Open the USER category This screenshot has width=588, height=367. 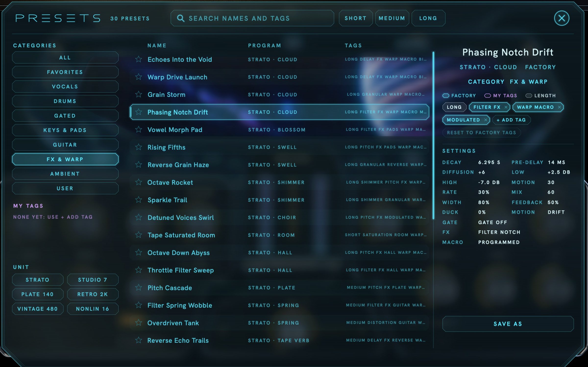click(65, 188)
